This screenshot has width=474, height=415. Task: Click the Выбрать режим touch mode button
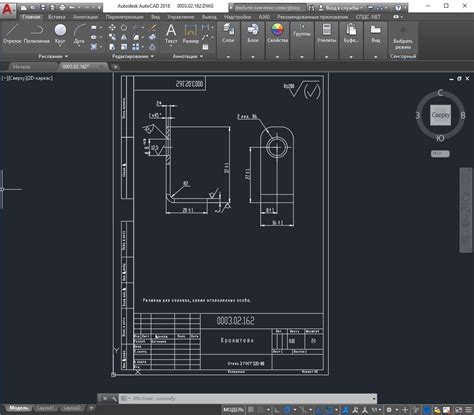[403, 37]
